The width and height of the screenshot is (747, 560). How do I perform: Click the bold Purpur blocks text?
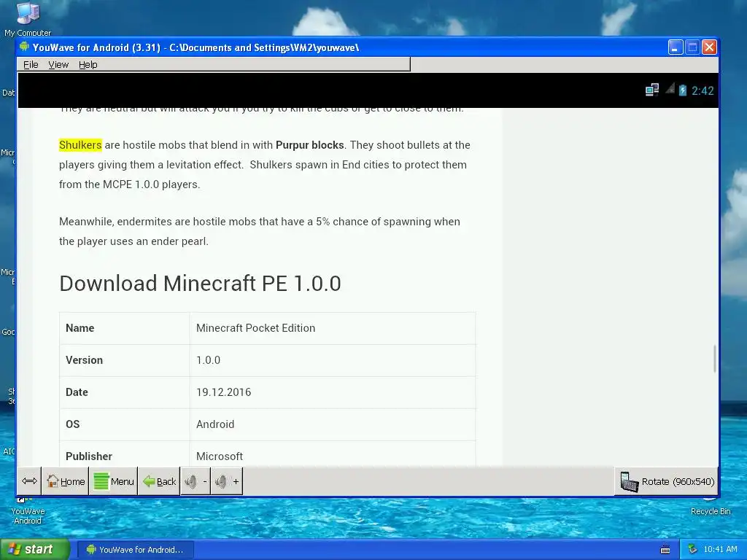309,145
